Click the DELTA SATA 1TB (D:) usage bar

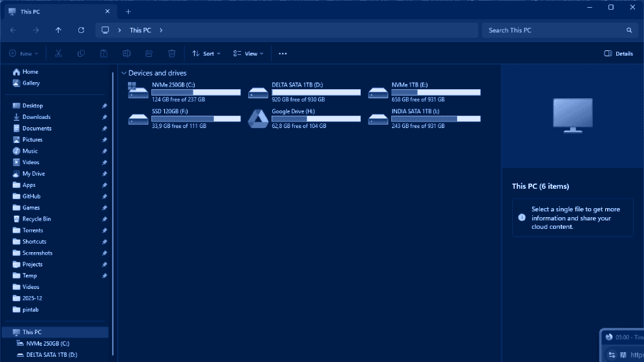[316, 92]
